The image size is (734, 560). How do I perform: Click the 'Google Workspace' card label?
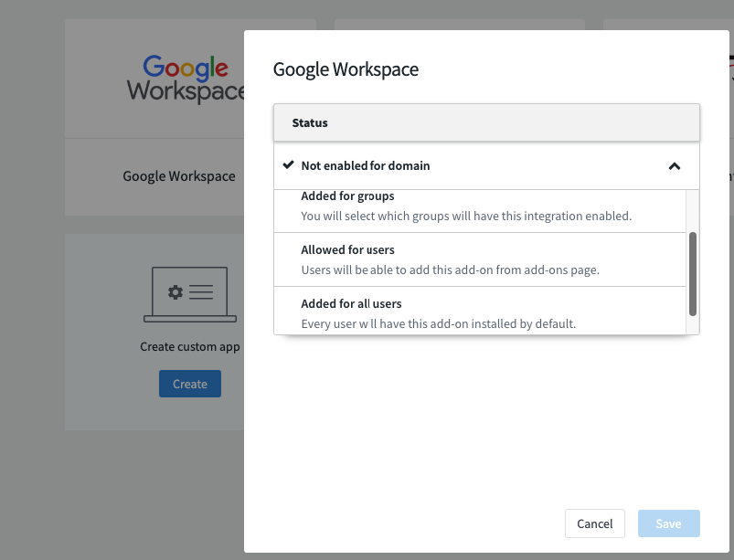pos(179,176)
